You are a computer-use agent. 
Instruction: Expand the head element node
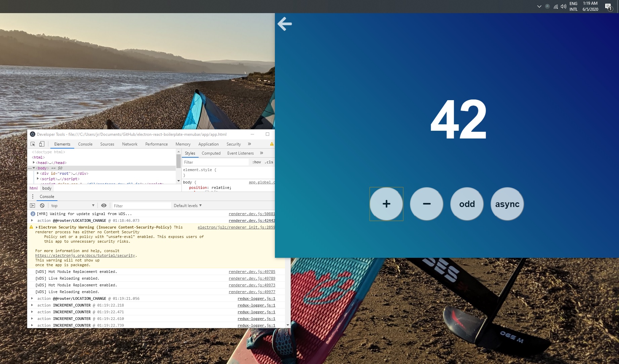click(34, 163)
